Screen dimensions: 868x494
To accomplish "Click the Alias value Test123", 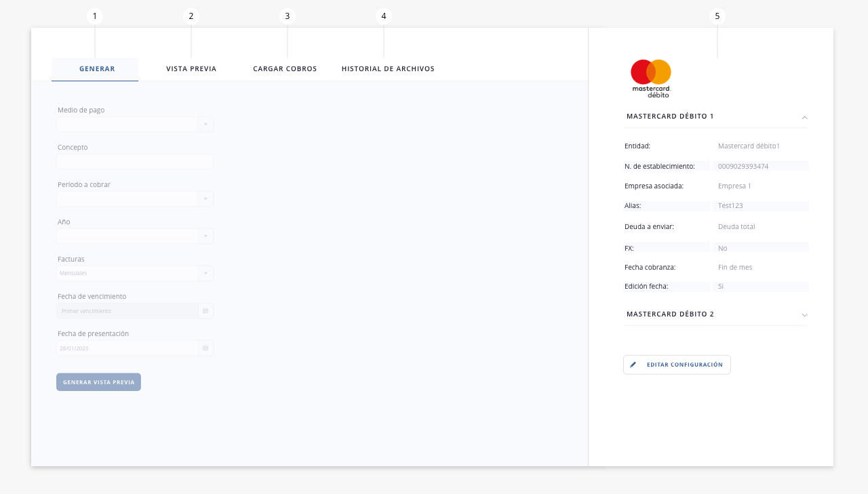I will coord(730,206).
